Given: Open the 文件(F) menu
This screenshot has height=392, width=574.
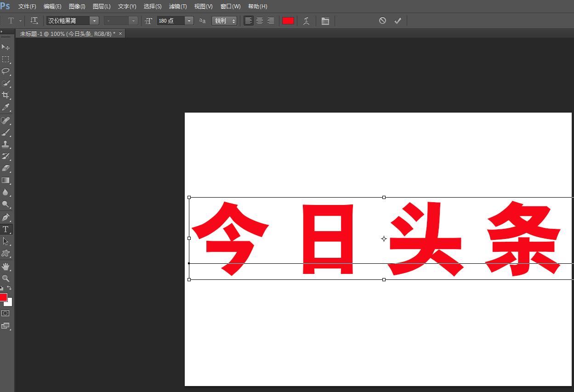Looking at the screenshot, I should click(27, 6).
